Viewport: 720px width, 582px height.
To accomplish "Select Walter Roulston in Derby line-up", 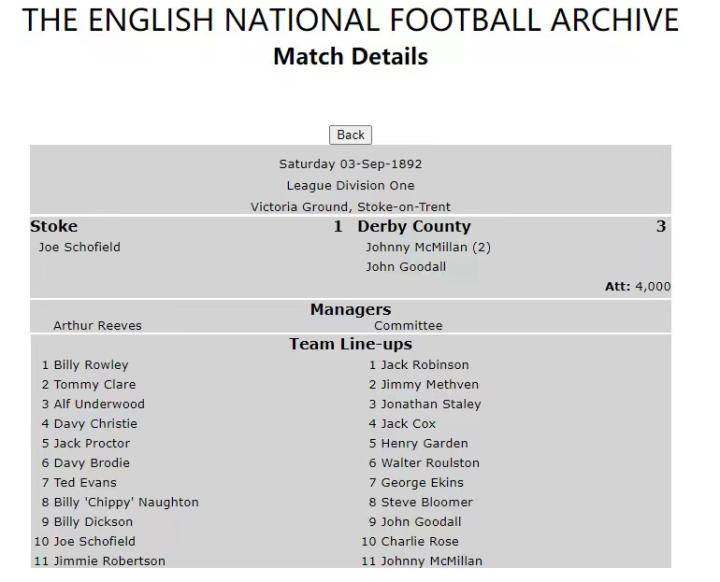I will pos(430,463).
